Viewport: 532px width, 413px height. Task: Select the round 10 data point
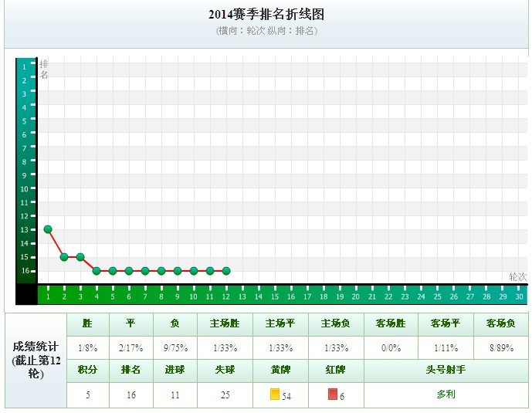tap(194, 271)
